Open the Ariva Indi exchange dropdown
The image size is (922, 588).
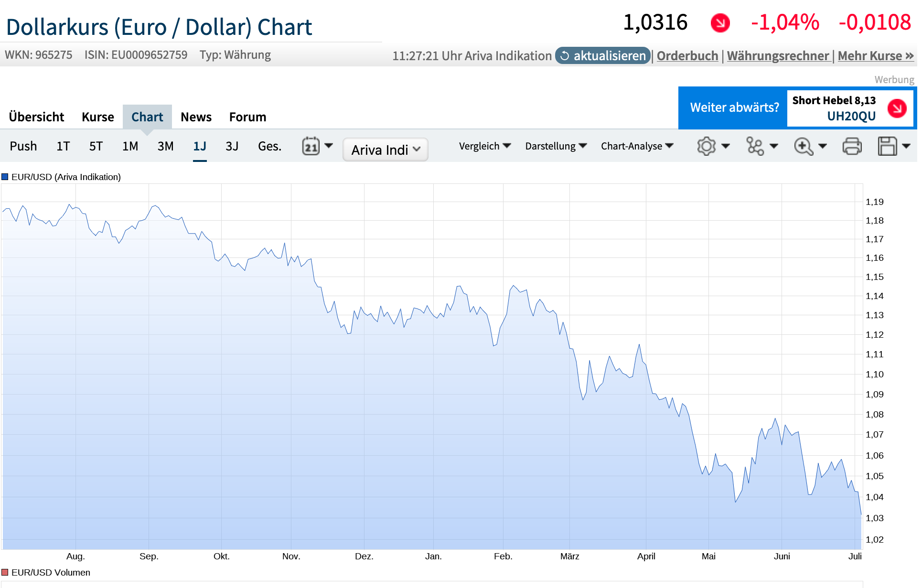coord(385,150)
